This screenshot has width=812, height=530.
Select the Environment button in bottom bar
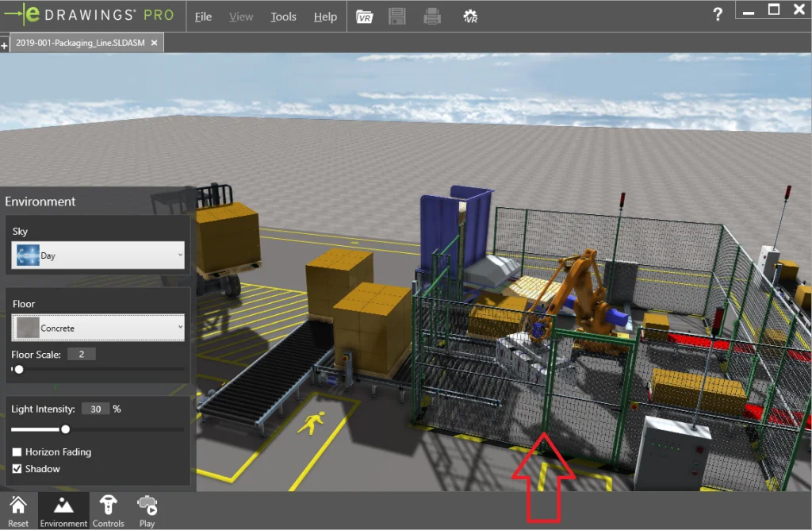coord(63,510)
